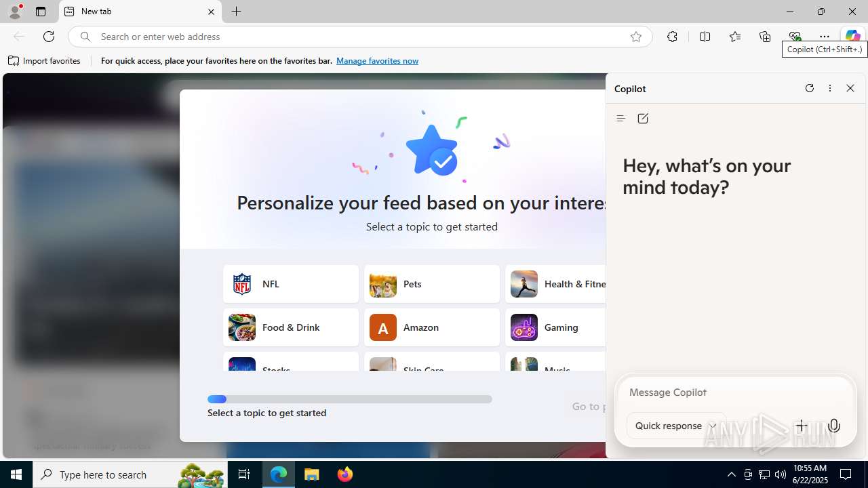This screenshot has width=868, height=488.
Task: Select the Health & Fitness topic
Action: pos(555,284)
